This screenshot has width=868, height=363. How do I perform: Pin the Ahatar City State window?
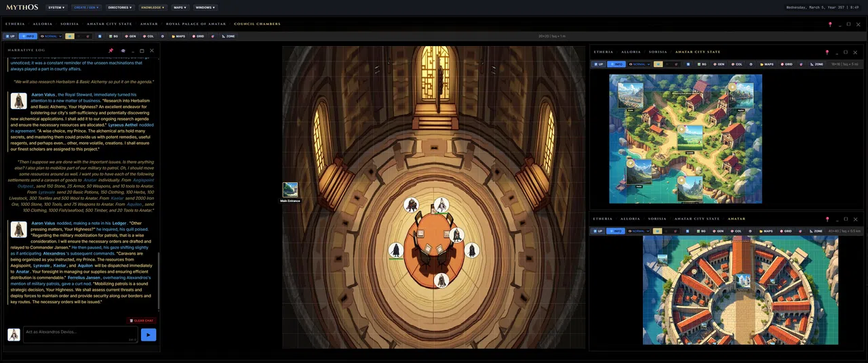coord(827,52)
